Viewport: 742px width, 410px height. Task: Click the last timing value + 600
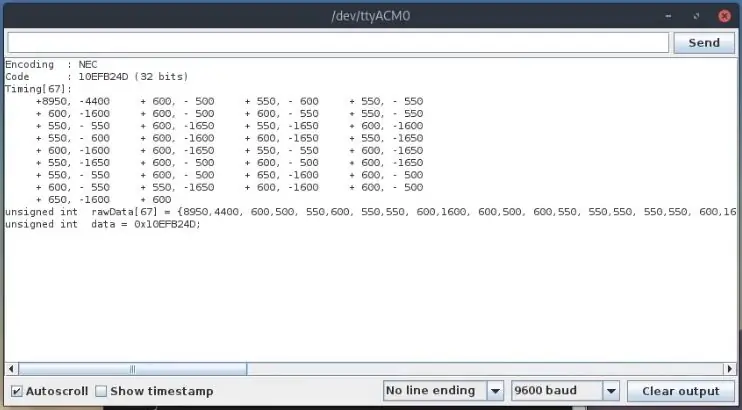pyautogui.click(x=156, y=200)
